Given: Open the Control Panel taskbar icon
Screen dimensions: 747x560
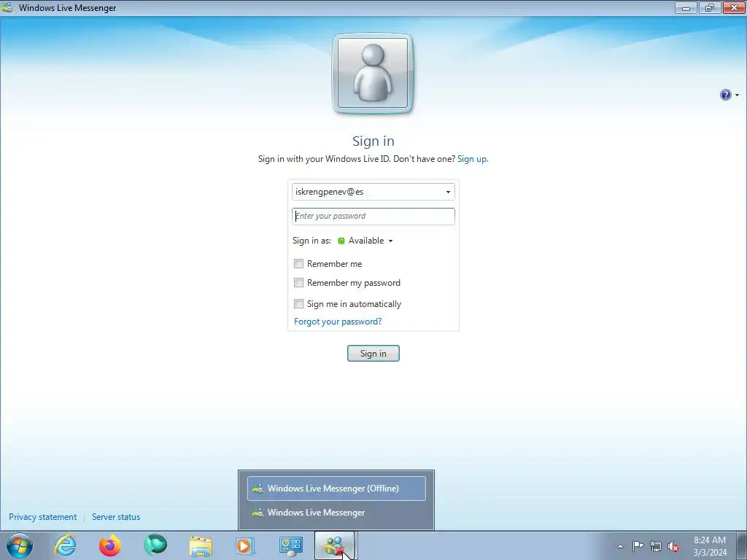Looking at the screenshot, I should pos(291,545).
